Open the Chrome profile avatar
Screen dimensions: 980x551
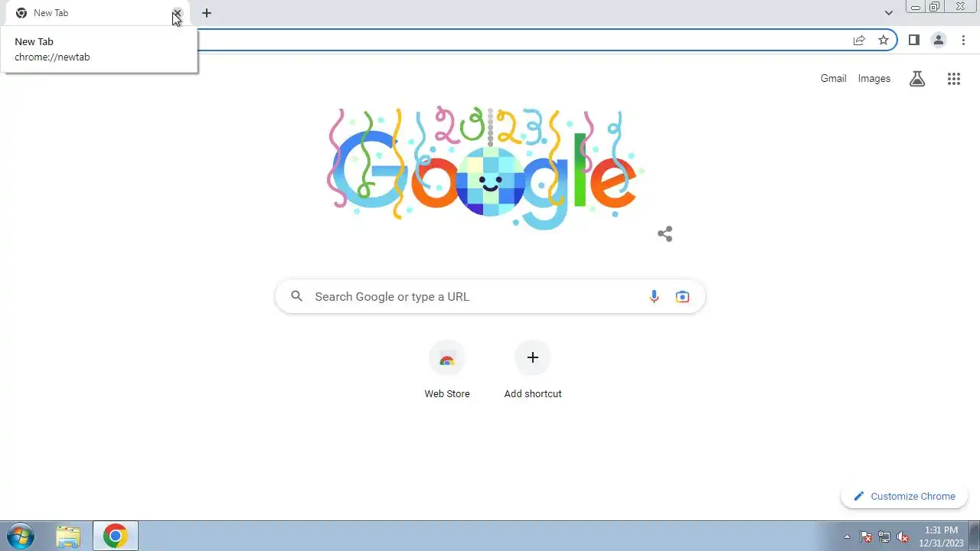point(938,40)
